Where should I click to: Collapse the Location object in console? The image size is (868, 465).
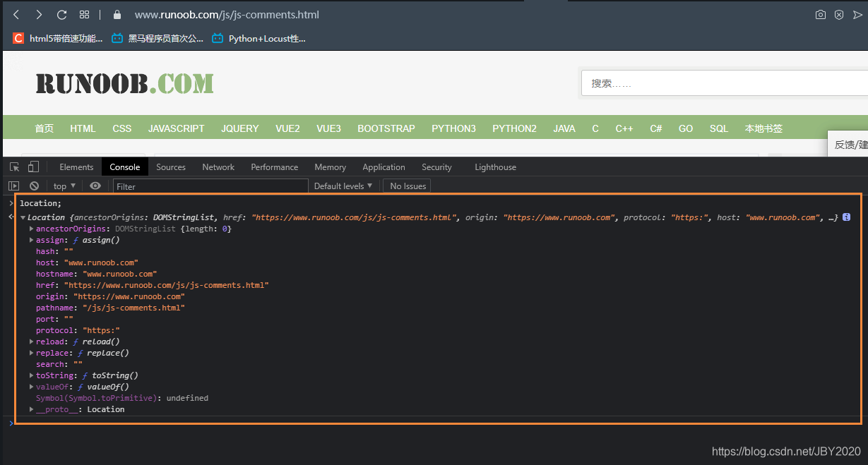[23, 218]
